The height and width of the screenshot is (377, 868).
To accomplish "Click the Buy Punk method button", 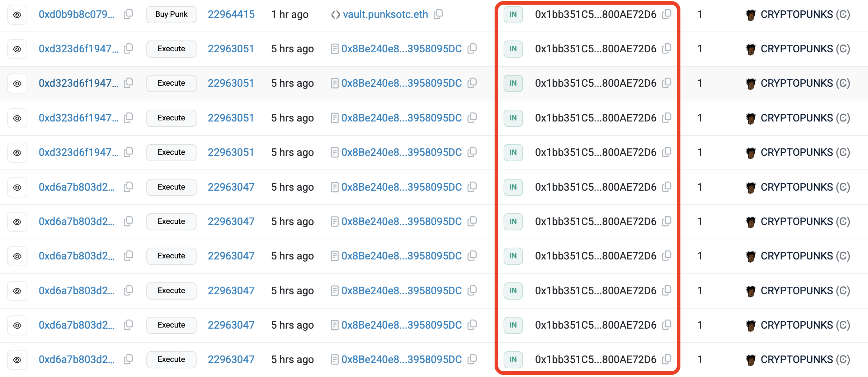I will click(x=171, y=14).
